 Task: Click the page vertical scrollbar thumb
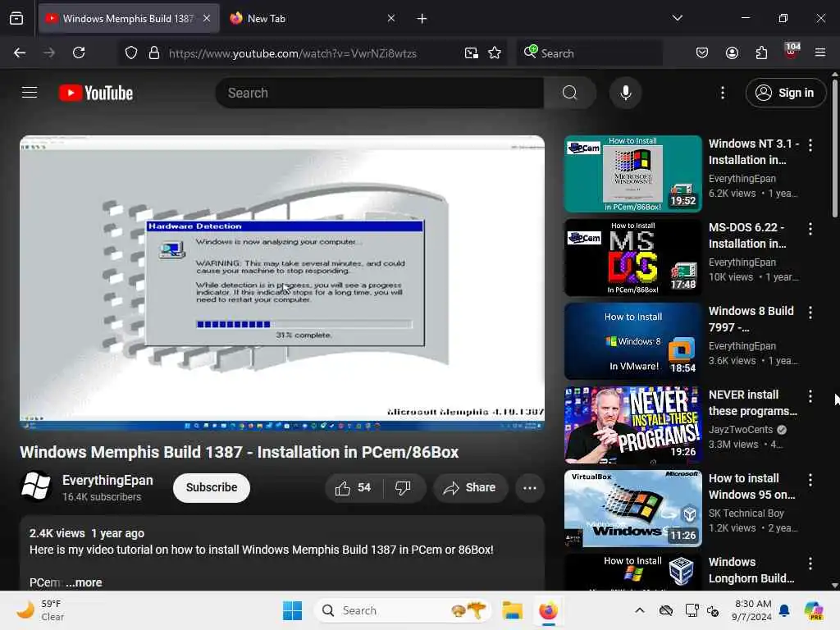tap(834, 147)
